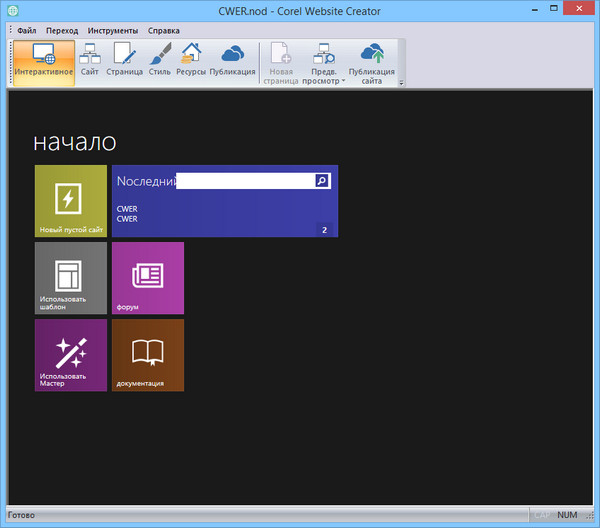Click the recent sites search field
This screenshot has width=600, height=528.
(245, 181)
